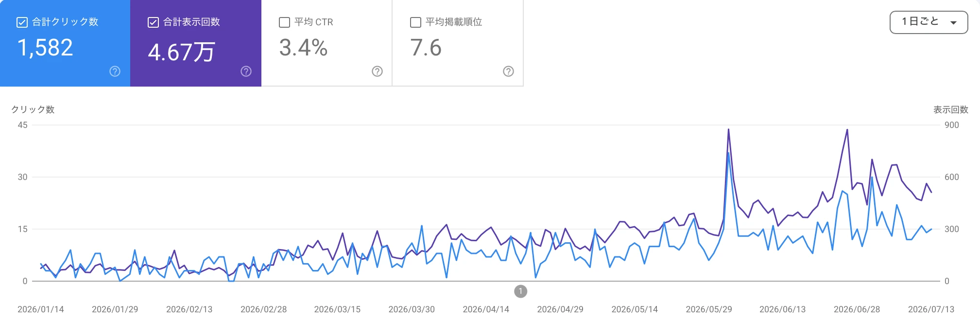980x323 pixels.
Task: Enable the 平均 CTR checkbox
Action: [284, 22]
